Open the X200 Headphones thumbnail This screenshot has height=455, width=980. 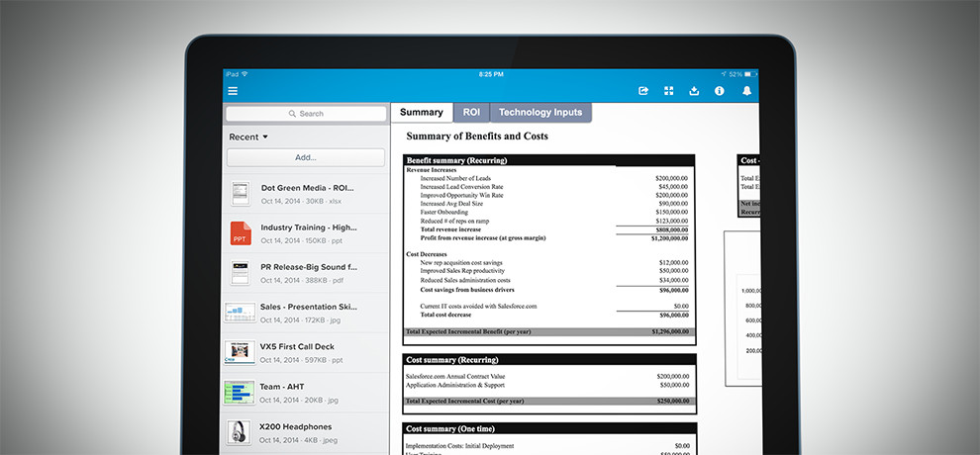238,432
